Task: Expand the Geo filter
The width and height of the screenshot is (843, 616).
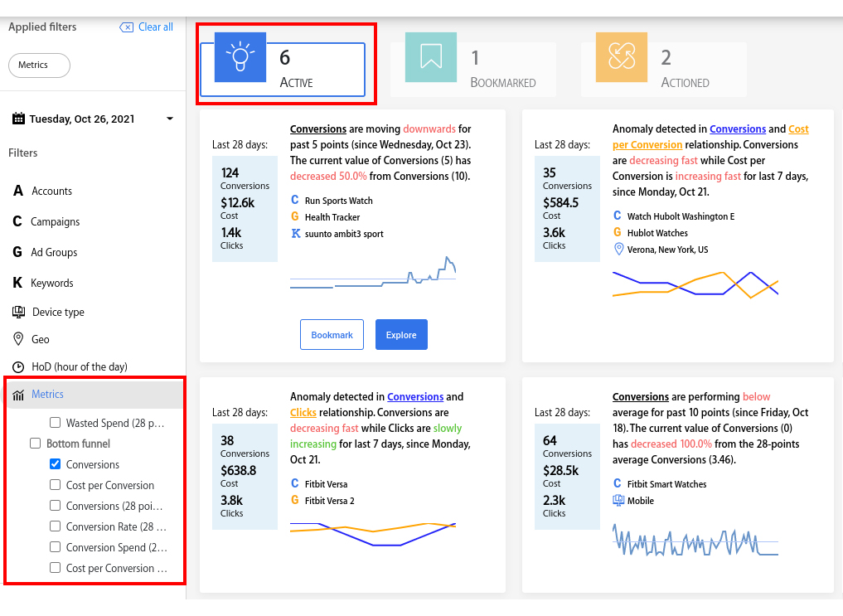Action: point(41,339)
